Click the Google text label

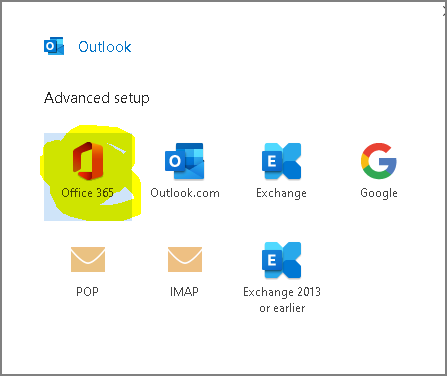(379, 193)
